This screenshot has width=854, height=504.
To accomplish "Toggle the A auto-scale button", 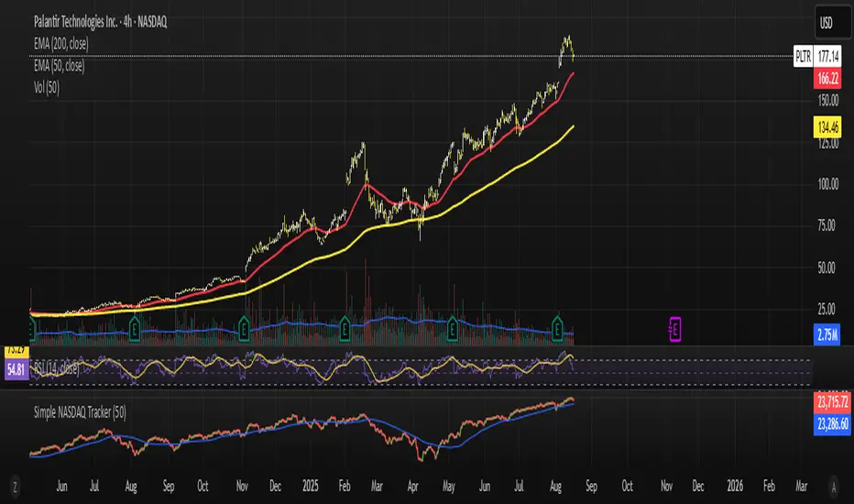I will [833, 488].
